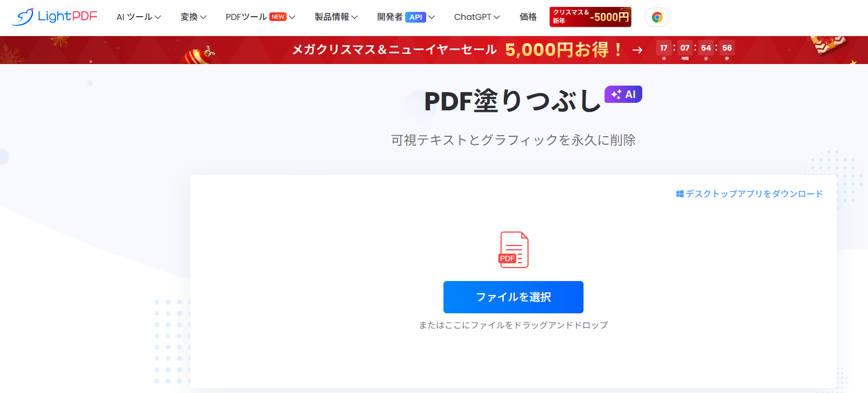Viewport: 868px width, 393px height.
Task: Click the 可視テキストとグラフィックを永久に削除 subtitle
Action: point(513,140)
